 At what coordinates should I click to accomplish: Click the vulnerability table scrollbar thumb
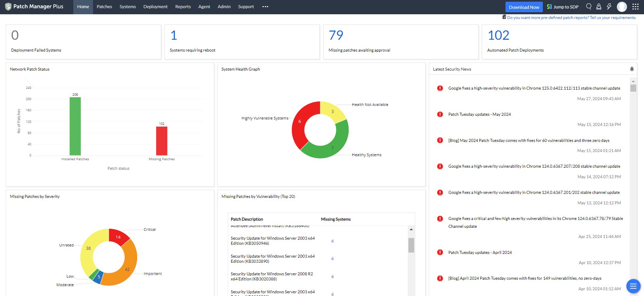coord(411,245)
